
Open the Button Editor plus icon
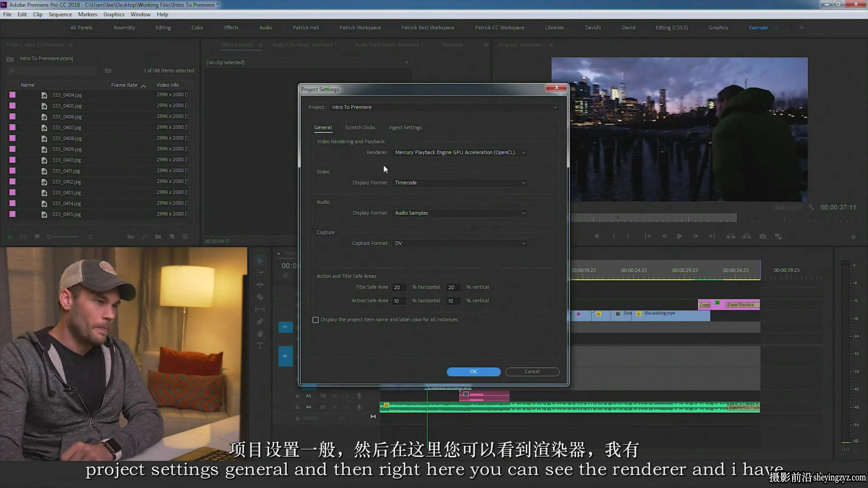pyautogui.click(x=853, y=237)
